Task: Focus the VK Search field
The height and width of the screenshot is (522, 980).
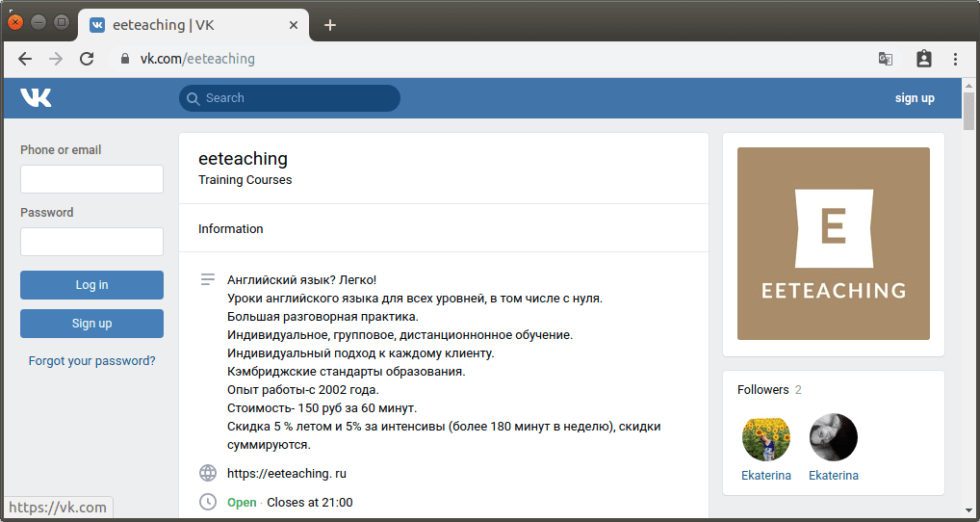Action: click(290, 98)
